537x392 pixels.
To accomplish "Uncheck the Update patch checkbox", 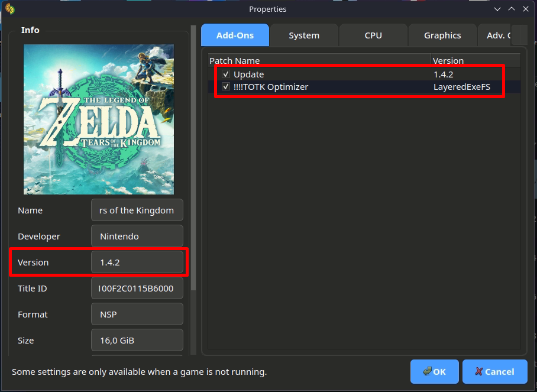I will click(x=226, y=74).
